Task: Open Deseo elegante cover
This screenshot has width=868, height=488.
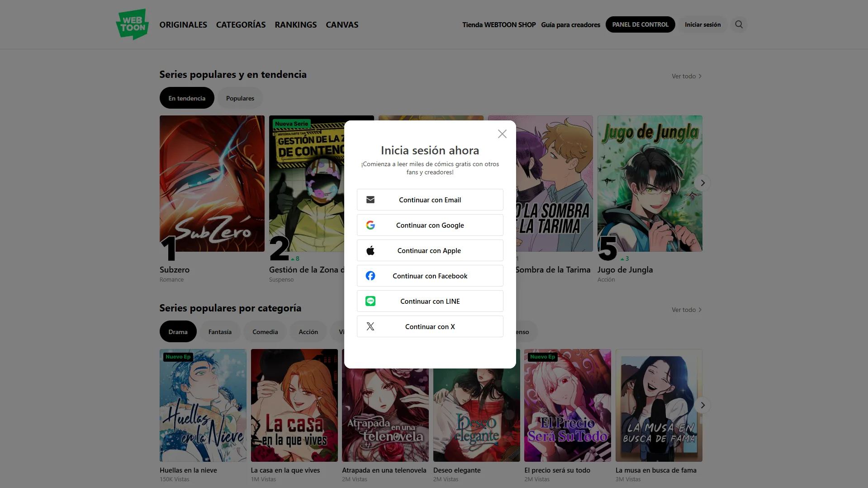Action: 477,415
